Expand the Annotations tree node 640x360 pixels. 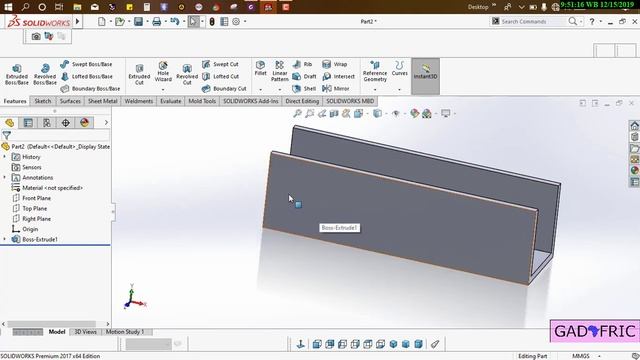coord(4,178)
